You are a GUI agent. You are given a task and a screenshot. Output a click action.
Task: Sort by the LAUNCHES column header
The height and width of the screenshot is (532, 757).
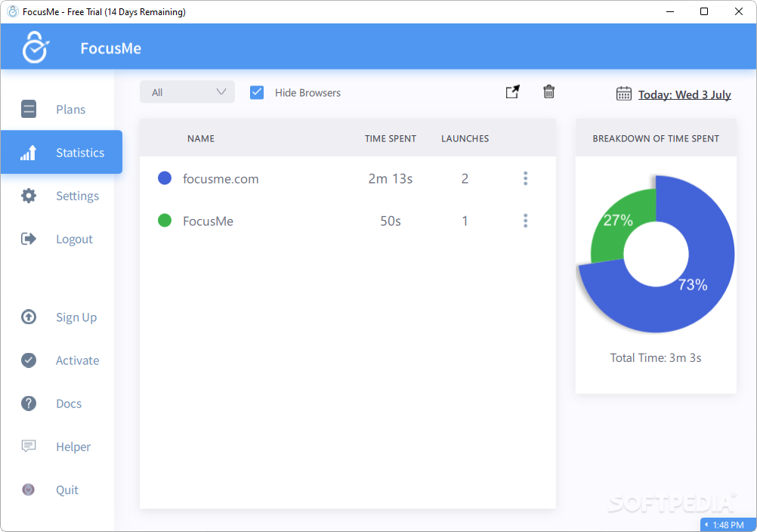click(x=465, y=138)
